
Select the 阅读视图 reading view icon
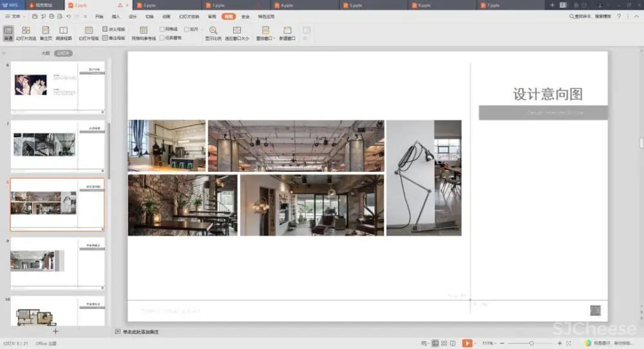pyautogui.click(x=63, y=32)
